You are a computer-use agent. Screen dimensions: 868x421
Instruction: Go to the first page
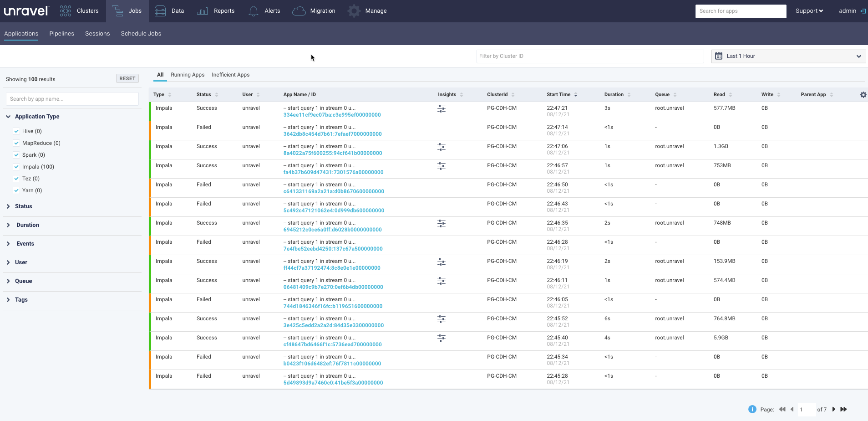coord(782,409)
